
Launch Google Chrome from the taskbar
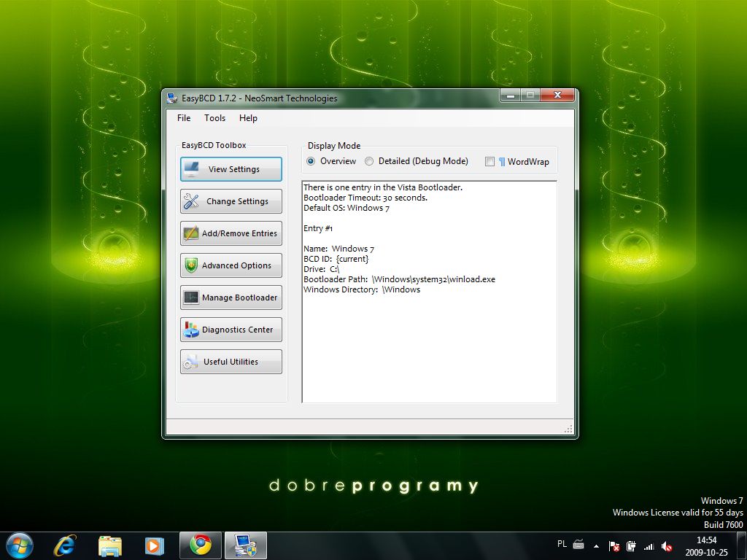pyautogui.click(x=201, y=545)
